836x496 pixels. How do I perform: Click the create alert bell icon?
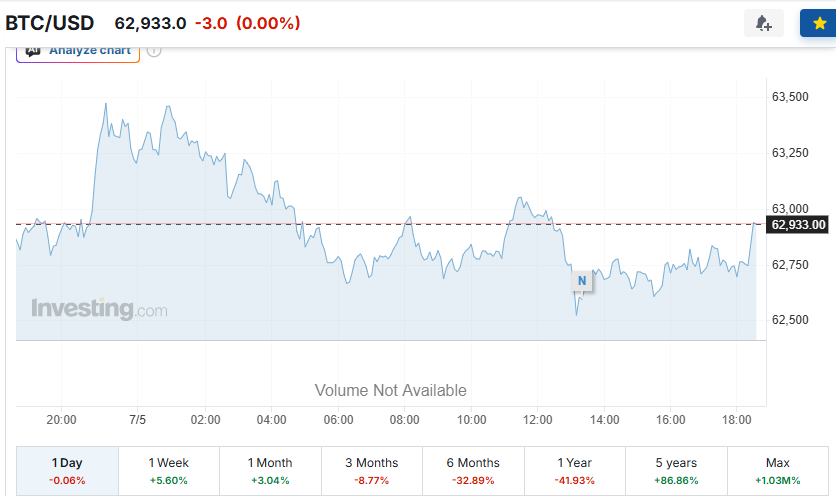(x=763, y=23)
